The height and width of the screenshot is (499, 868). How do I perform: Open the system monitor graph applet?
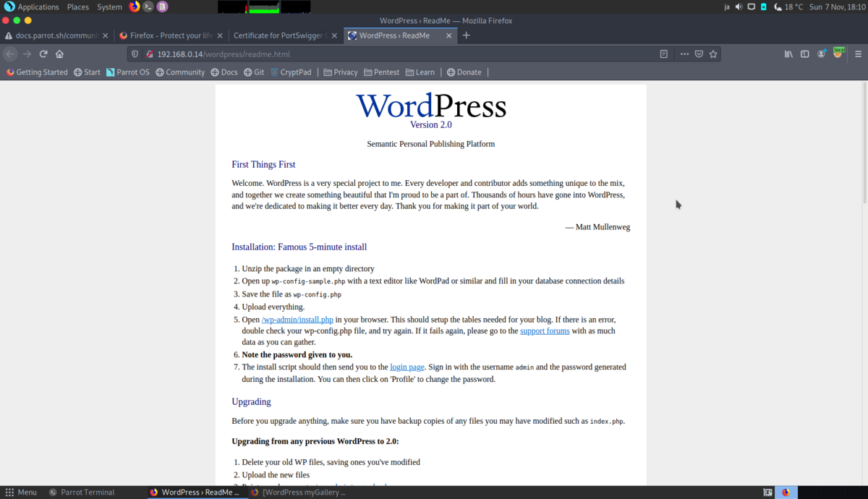[264, 7]
